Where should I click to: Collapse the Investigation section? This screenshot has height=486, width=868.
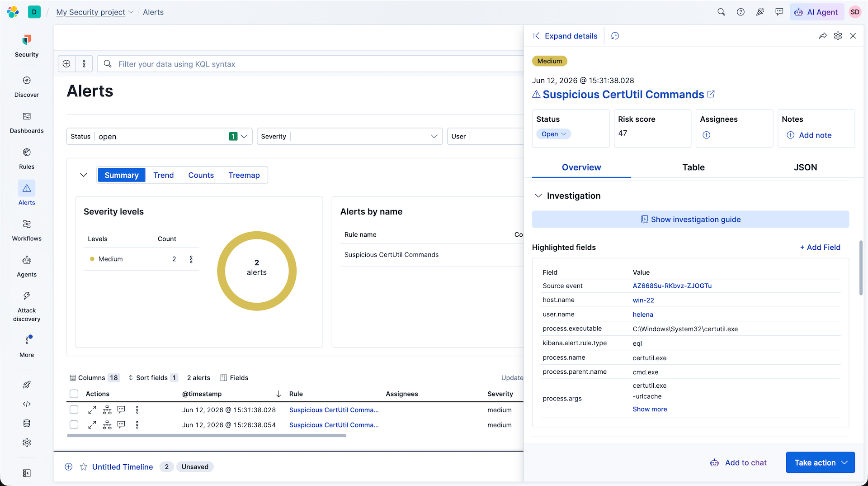tap(538, 195)
